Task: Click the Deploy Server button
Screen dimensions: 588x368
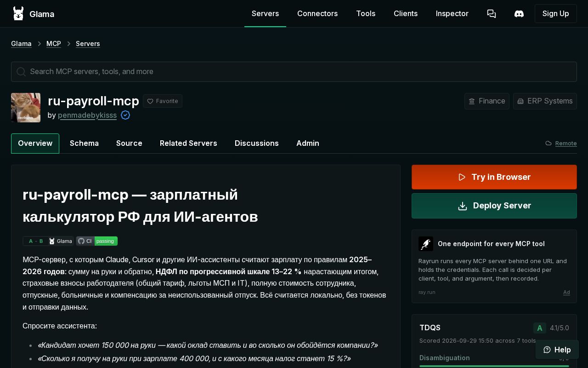Action: pos(494,206)
